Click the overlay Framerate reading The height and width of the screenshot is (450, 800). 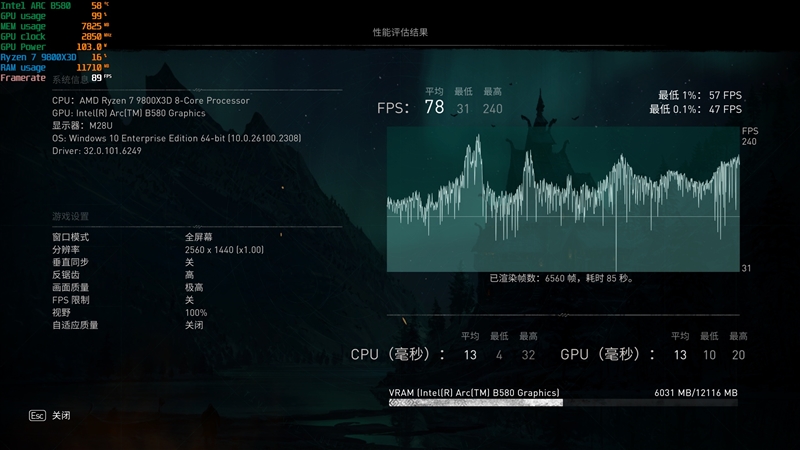click(x=56, y=78)
